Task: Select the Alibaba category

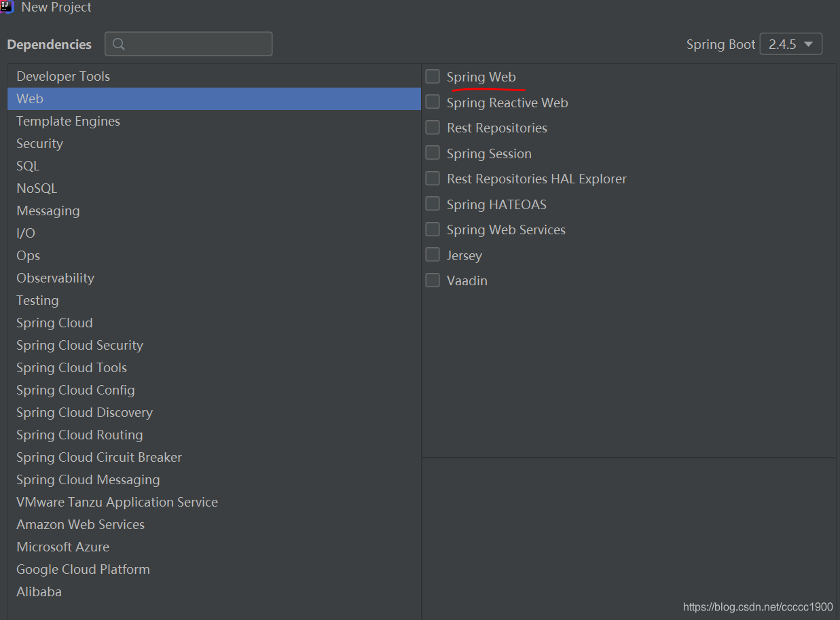Action: [214, 591]
